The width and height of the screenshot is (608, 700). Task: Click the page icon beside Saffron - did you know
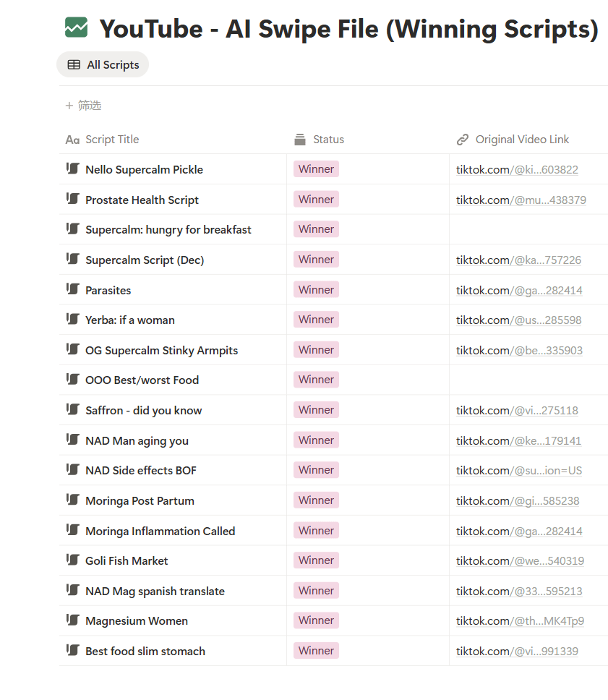[x=72, y=410]
